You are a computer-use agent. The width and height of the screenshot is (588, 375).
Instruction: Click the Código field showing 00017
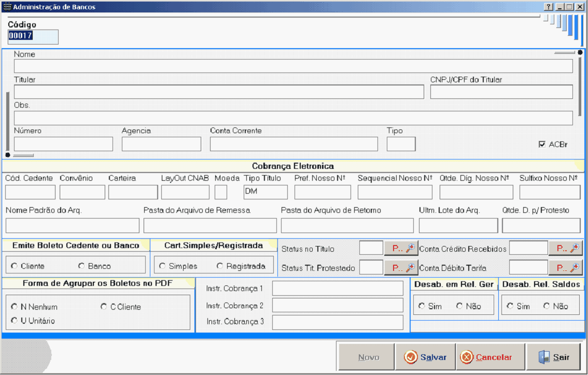coord(33,37)
